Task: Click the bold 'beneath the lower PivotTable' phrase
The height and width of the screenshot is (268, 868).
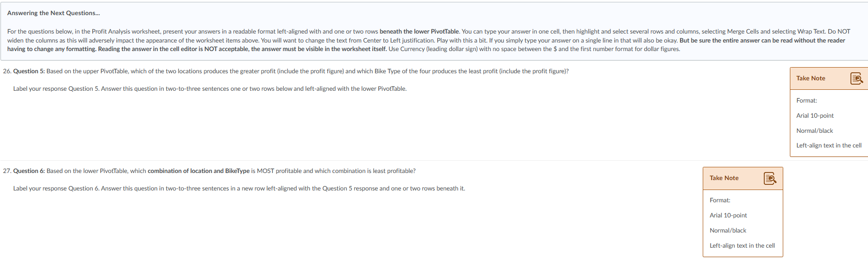Action: (419, 32)
